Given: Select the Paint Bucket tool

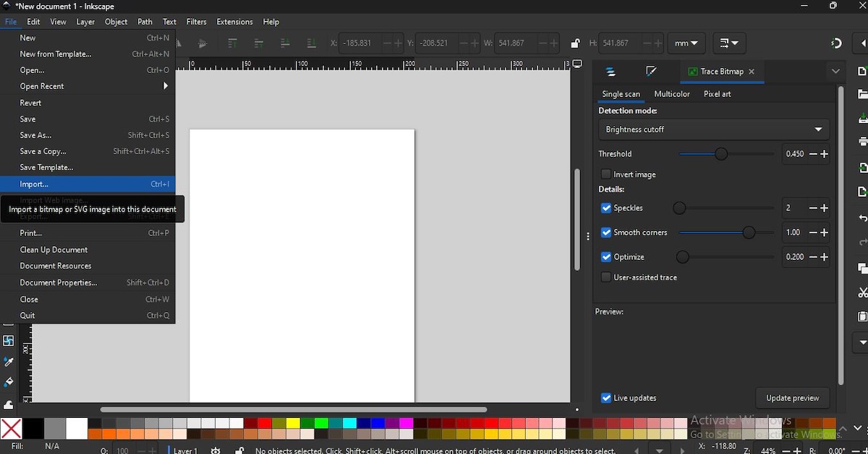Looking at the screenshot, I should pos(9,382).
